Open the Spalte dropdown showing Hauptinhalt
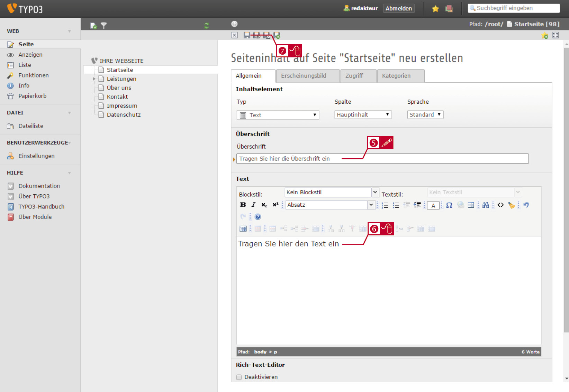Viewport: 569px width, 392px height. (x=363, y=115)
